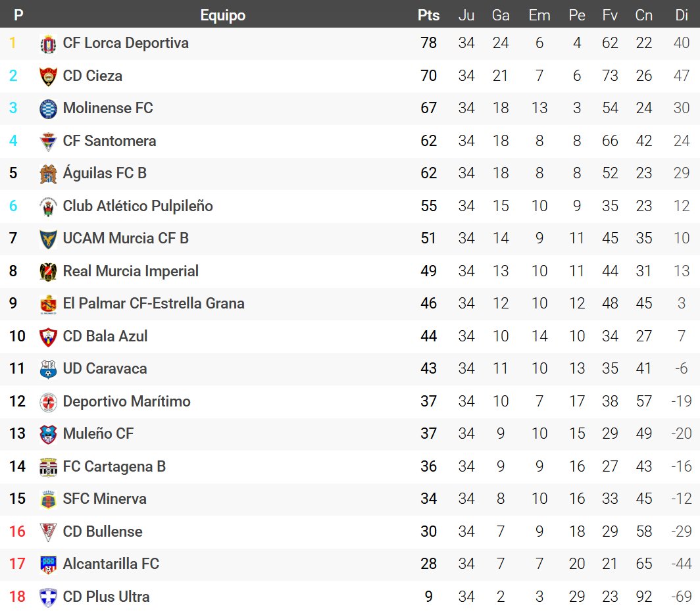Click the UD Caravaca badge icon
Viewport: 700px width, 615px height.
click(48, 369)
